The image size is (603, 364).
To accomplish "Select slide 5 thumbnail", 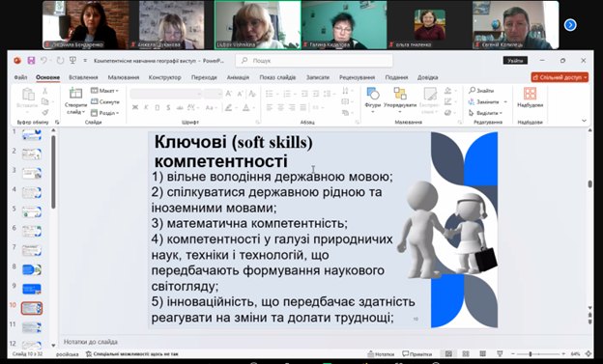I will 32,211.
